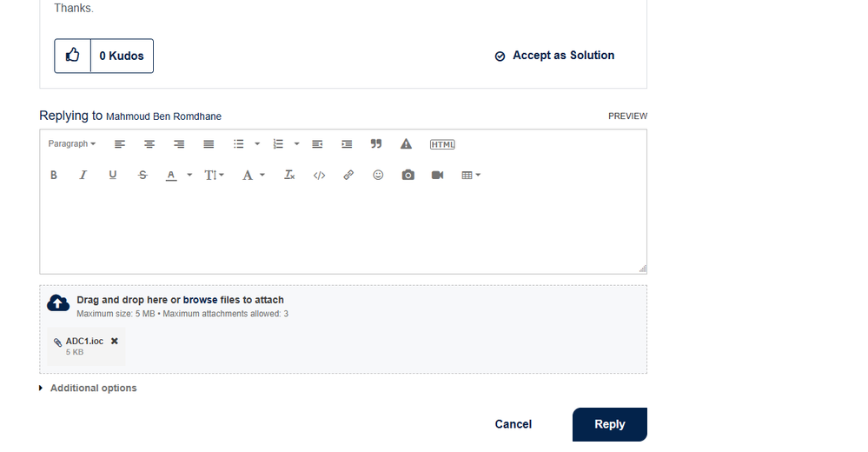Image resolution: width=868 pixels, height=452 pixels.
Task: Click the Reply button
Action: pos(609,424)
